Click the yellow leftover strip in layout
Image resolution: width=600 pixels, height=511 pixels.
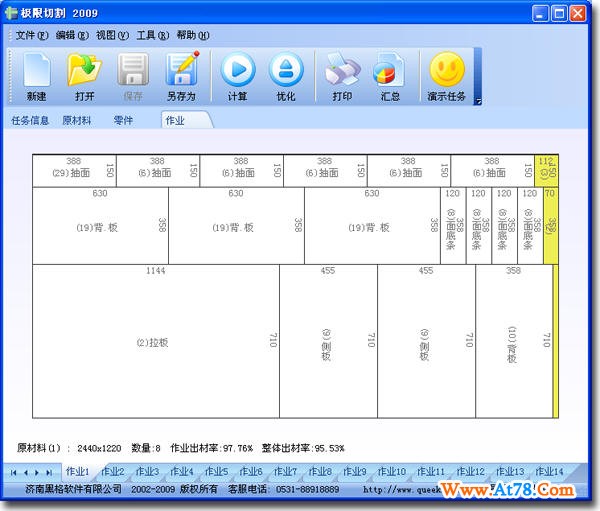pos(555,340)
